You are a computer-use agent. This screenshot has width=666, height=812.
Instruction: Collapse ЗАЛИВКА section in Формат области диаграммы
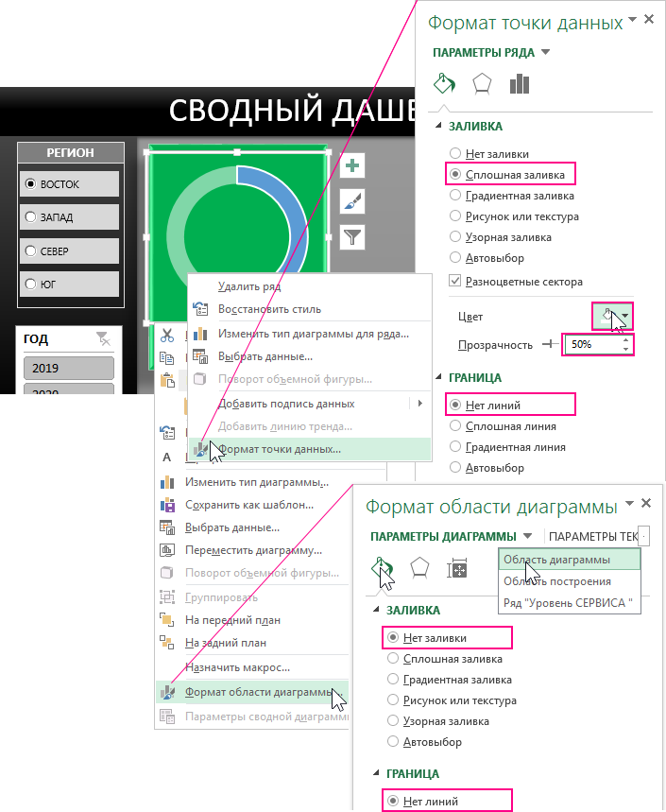[x=376, y=610]
